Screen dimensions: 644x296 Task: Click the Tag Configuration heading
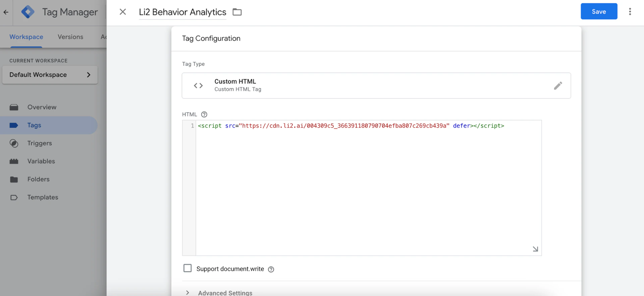211,38
